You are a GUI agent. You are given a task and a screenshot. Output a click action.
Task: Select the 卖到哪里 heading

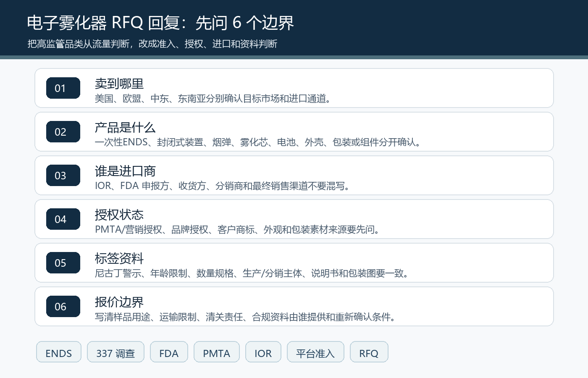coord(119,84)
